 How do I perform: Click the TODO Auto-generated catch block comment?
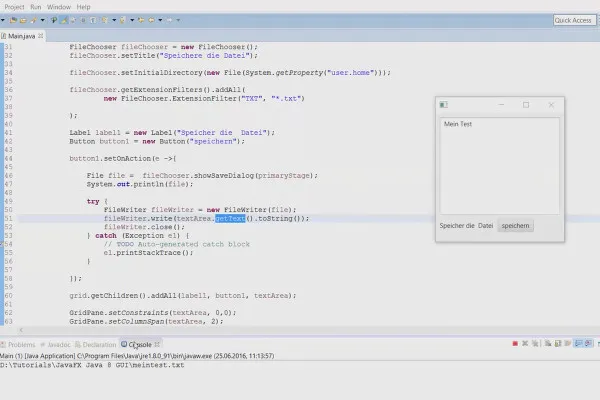(177, 244)
